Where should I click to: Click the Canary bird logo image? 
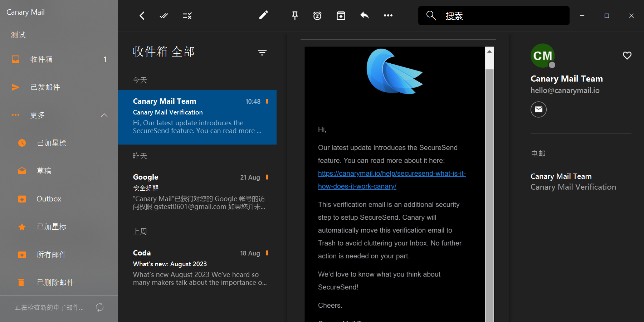(395, 72)
